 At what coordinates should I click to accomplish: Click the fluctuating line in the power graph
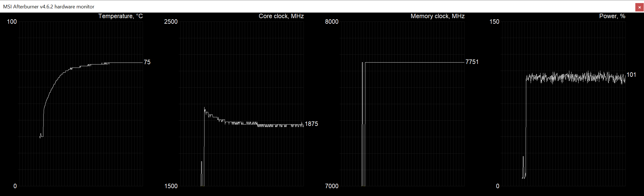(574, 78)
